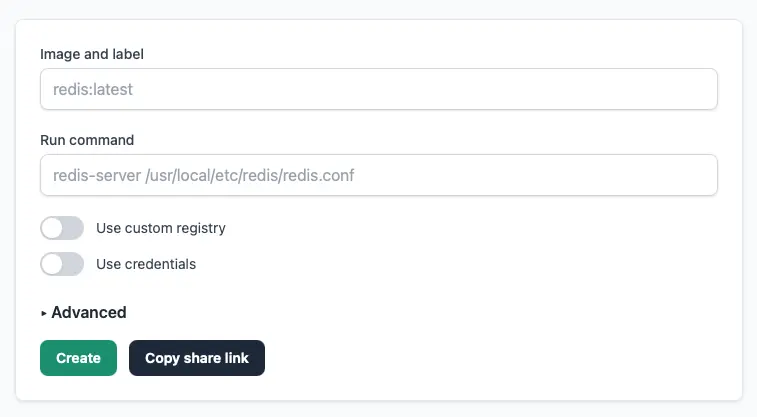Click the custom registry switch knob

click(52, 228)
